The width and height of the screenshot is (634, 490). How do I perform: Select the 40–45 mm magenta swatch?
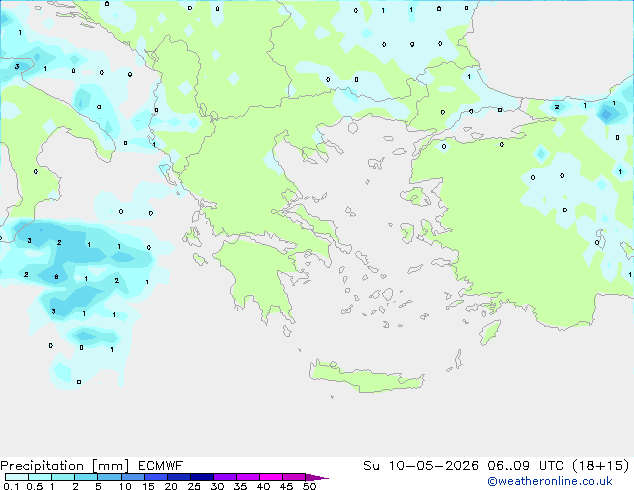(x=271, y=477)
